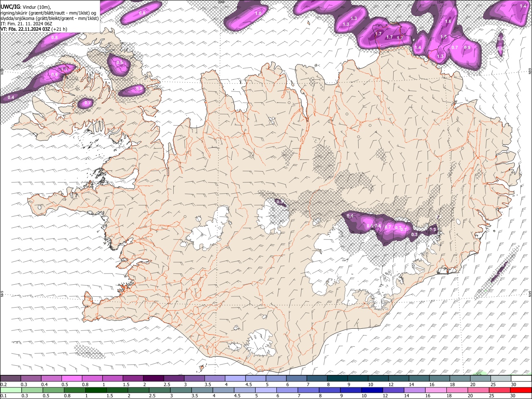This screenshot has height=399, width=532.
Task: Pick lower legend swatch between 12 and 14
Action: pos(394,390)
